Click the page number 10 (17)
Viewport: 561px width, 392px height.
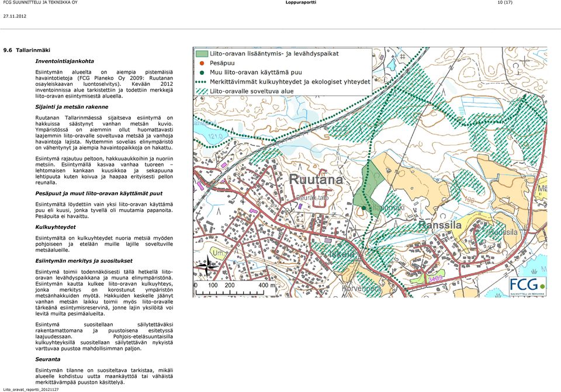[505, 2]
